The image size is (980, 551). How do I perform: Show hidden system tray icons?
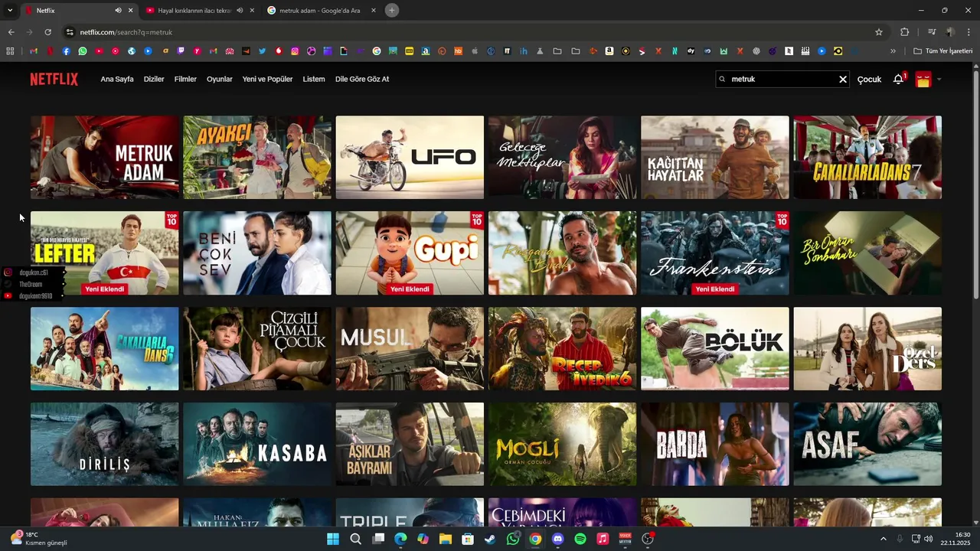[883, 539]
